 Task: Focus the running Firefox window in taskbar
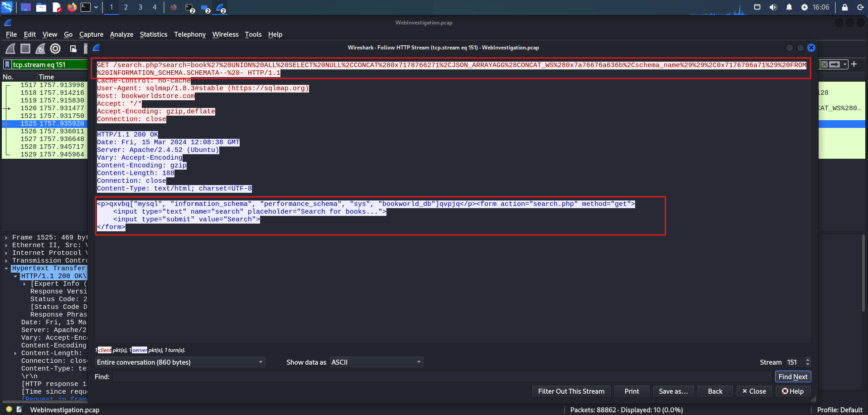click(174, 7)
